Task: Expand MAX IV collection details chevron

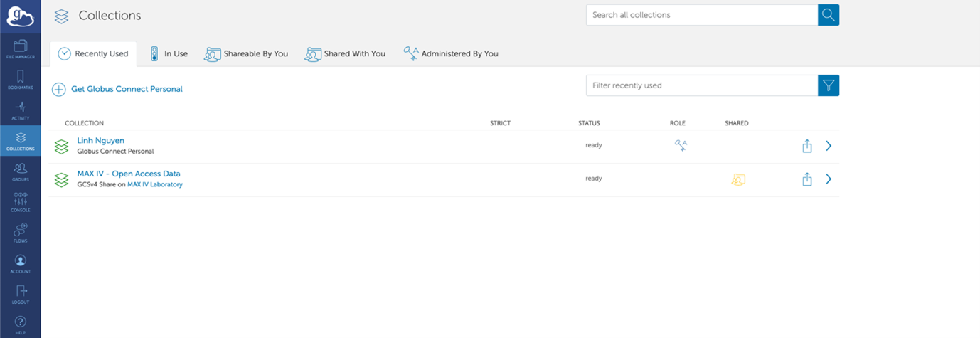Action: [829, 179]
